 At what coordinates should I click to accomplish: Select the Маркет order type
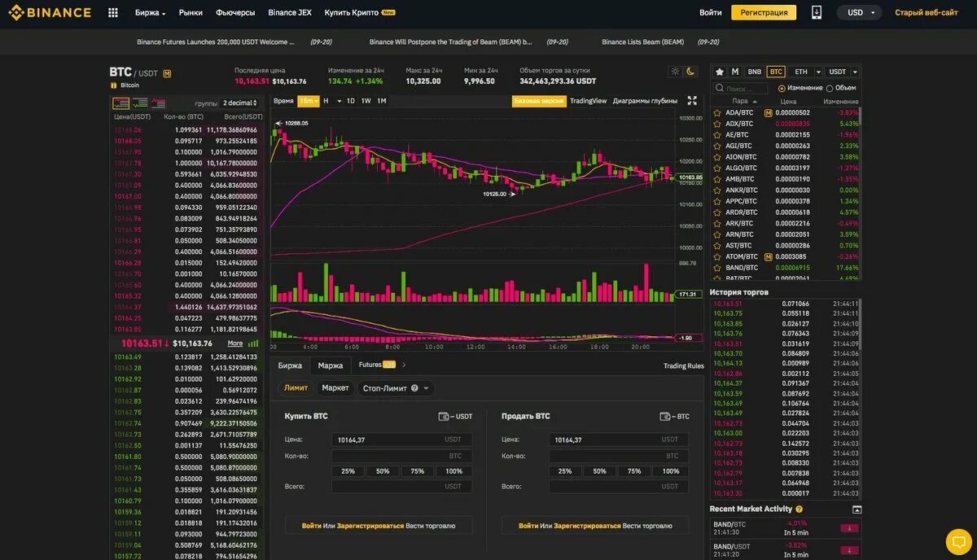(x=335, y=387)
